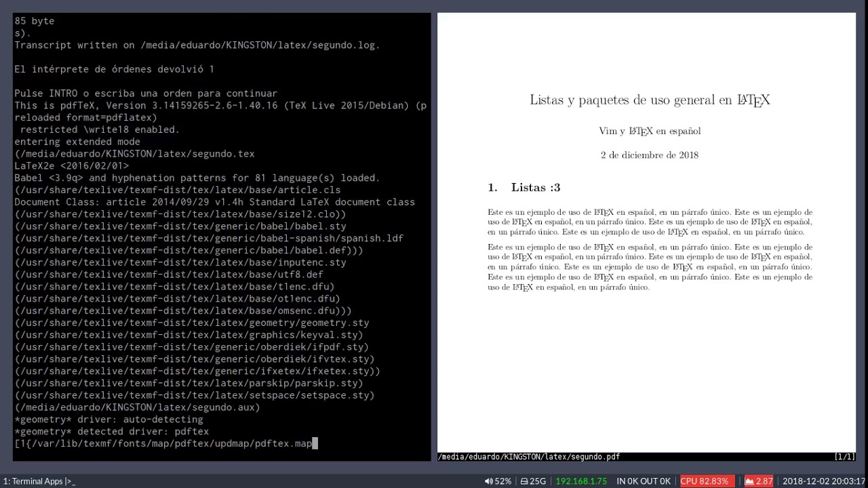This screenshot has width=868, height=488.
Task: Click the 'LaTeX2e <2016/02/01>' line
Action: point(71,166)
